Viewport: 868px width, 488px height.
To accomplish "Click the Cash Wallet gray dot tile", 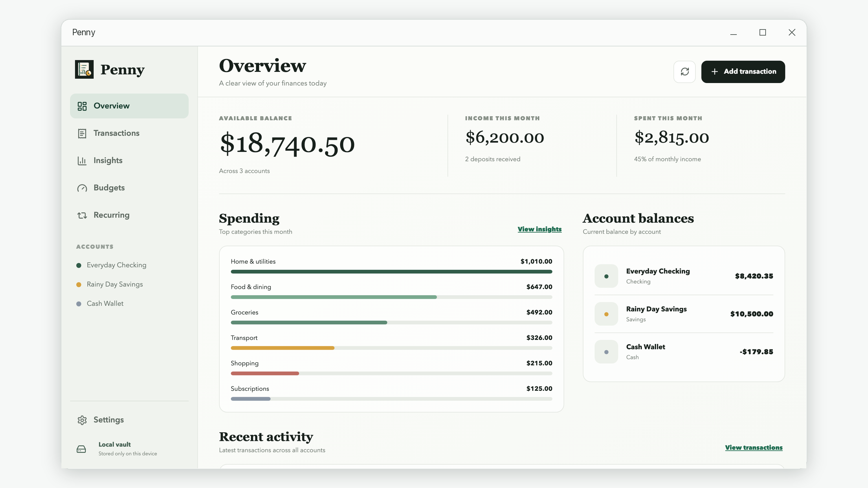I will click(606, 352).
